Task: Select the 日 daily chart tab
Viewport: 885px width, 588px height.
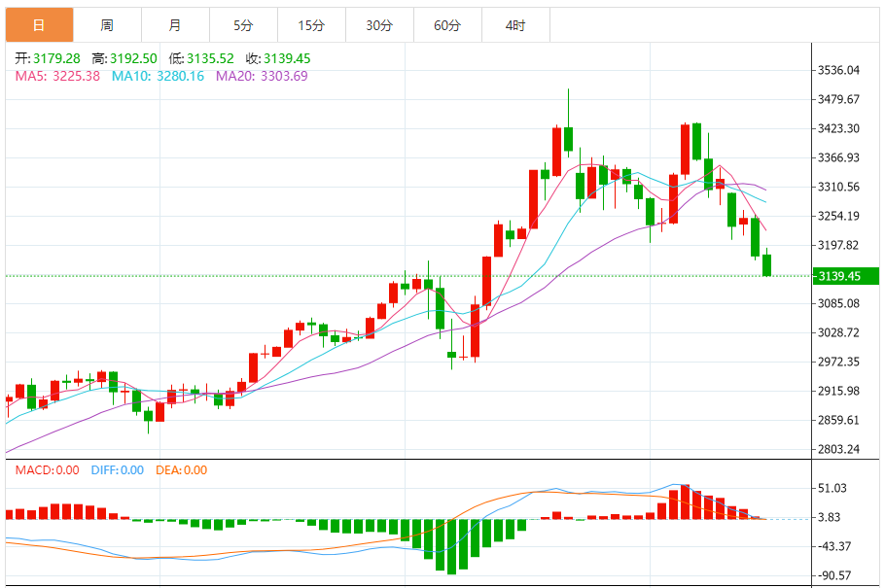Action: pos(40,25)
